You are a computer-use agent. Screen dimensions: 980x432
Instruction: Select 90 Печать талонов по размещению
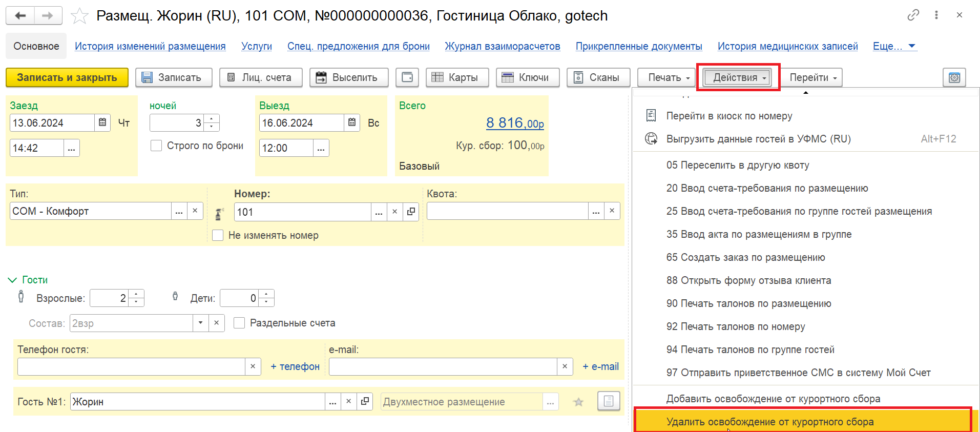click(x=806, y=303)
